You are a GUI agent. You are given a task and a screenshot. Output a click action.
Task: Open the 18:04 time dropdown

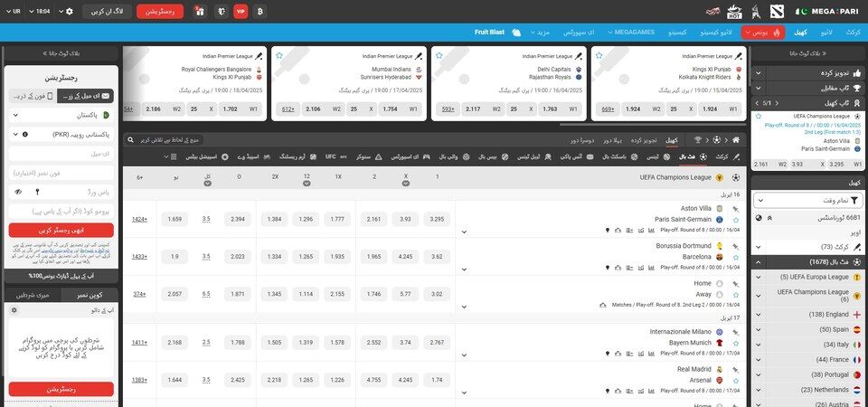coord(41,11)
